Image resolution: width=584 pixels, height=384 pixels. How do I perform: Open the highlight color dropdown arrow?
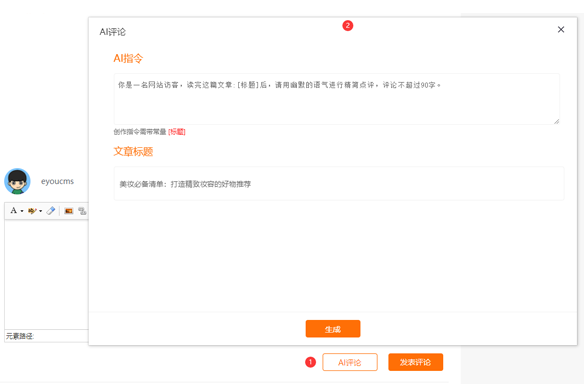(41, 211)
